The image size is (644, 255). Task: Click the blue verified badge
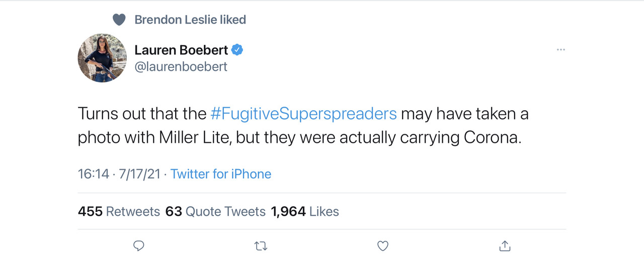pos(237,50)
